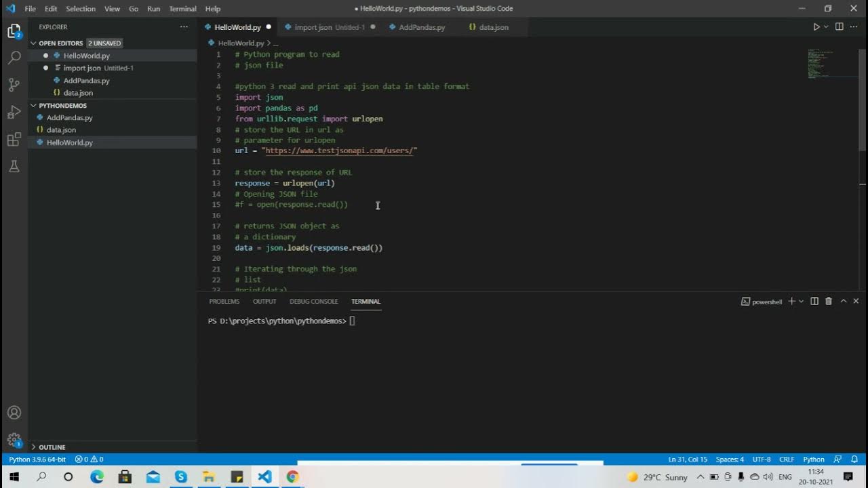Collapse the PYTHONDEMOS folder section
Viewport: 868px width, 488px height.
coord(33,106)
